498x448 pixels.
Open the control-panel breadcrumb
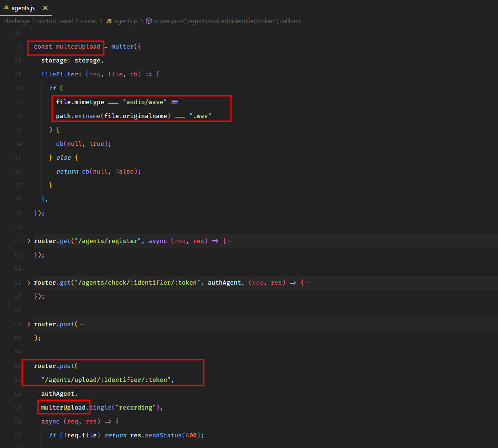click(x=55, y=21)
